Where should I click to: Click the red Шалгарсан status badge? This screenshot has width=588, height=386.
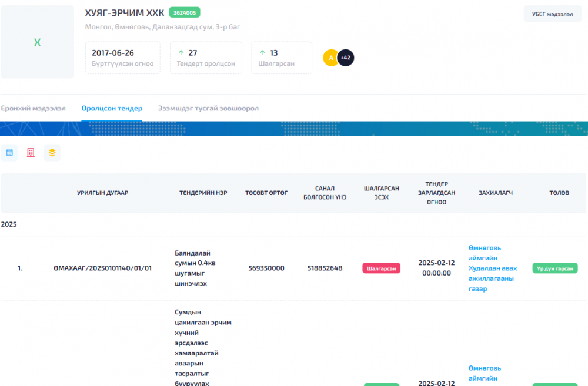[x=382, y=268]
